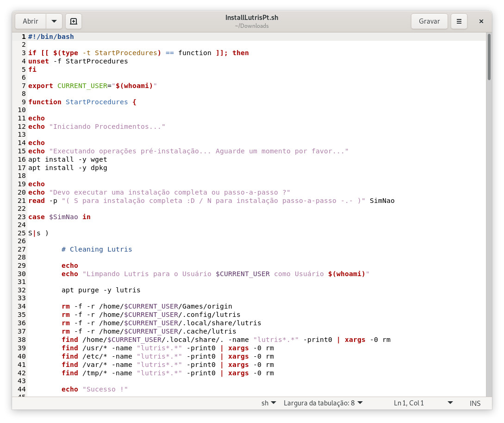Place cursor on the #!/bin/bash line

click(x=51, y=37)
